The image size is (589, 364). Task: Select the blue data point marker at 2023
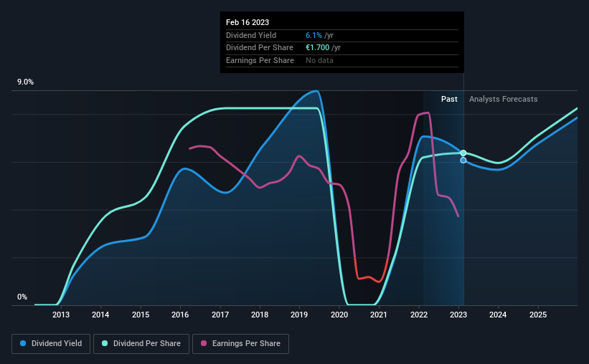click(x=463, y=161)
